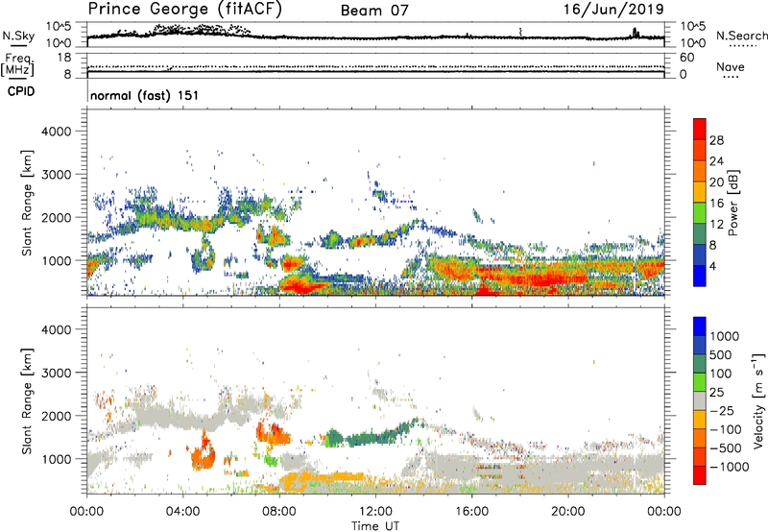Click the Nave axis value '60'
Image resolution: width=768 pixels, height=532 pixels.
coord(687,58)
